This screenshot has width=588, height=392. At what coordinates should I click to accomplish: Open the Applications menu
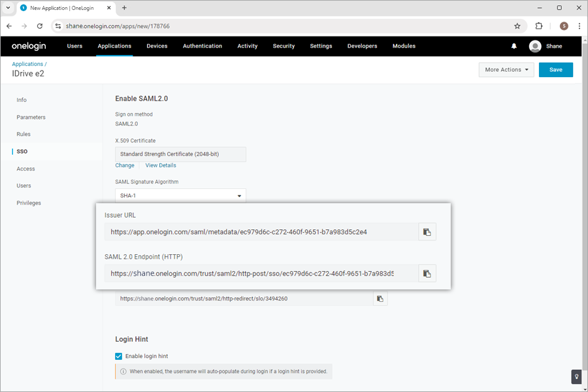pyautogui.click(x=114, y=46)
